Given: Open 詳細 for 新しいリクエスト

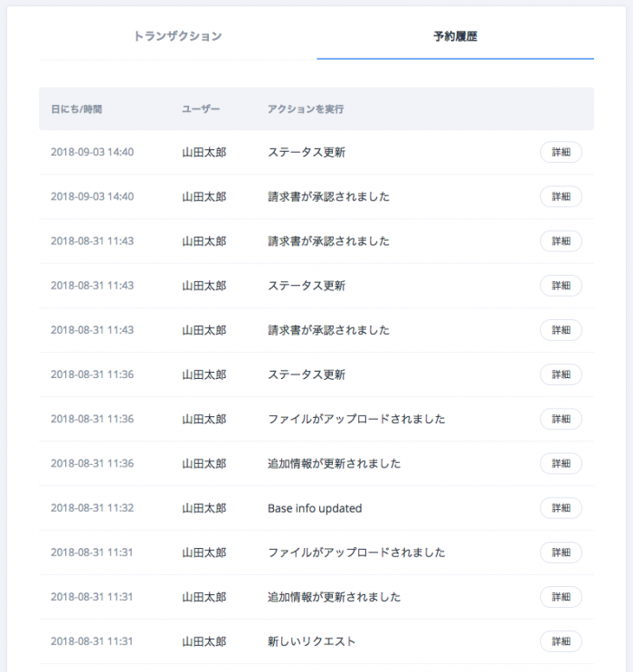Looking at the screenshot, I should click(561, 641).
